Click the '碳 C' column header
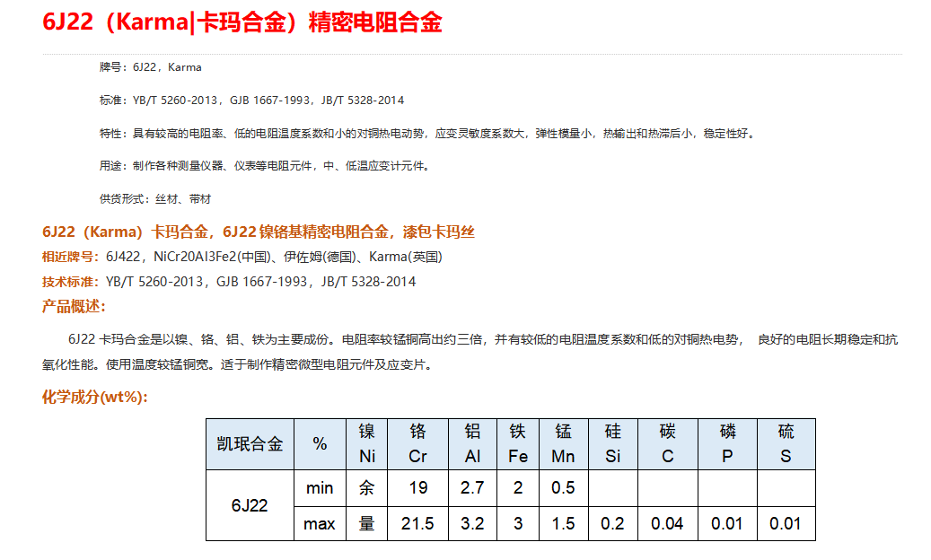This screenshot has width=931, height=560. click(x=668, y=444)
